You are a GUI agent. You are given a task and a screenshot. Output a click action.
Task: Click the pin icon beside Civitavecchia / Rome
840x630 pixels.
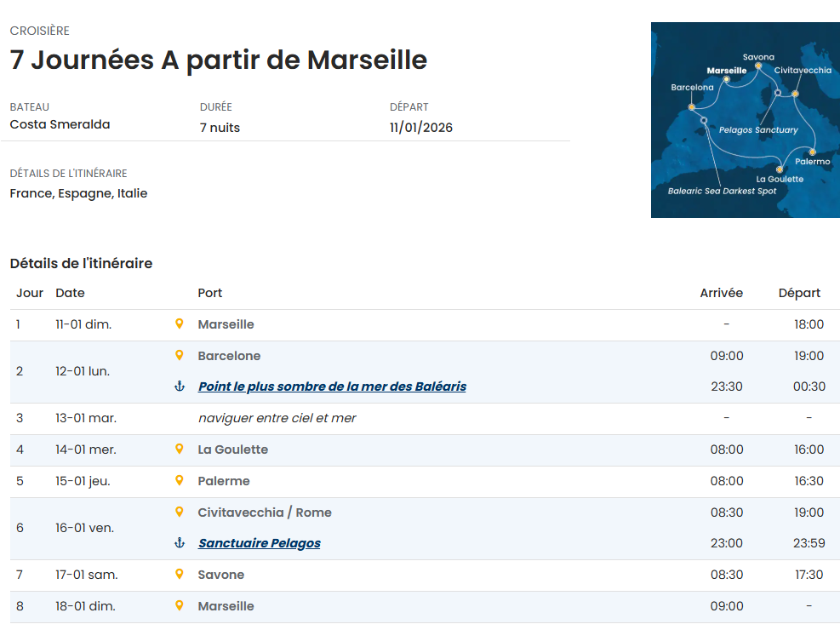coord(179,513)
